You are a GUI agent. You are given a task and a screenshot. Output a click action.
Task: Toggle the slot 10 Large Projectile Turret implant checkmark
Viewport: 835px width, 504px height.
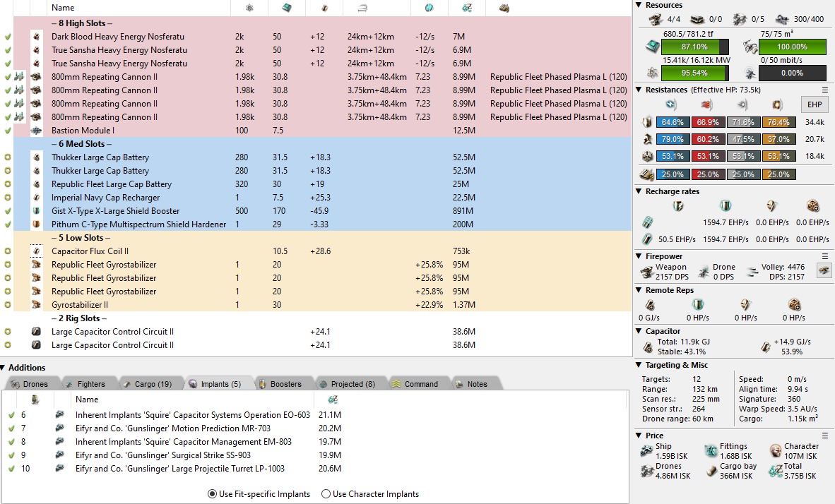[x=11, y=469]
